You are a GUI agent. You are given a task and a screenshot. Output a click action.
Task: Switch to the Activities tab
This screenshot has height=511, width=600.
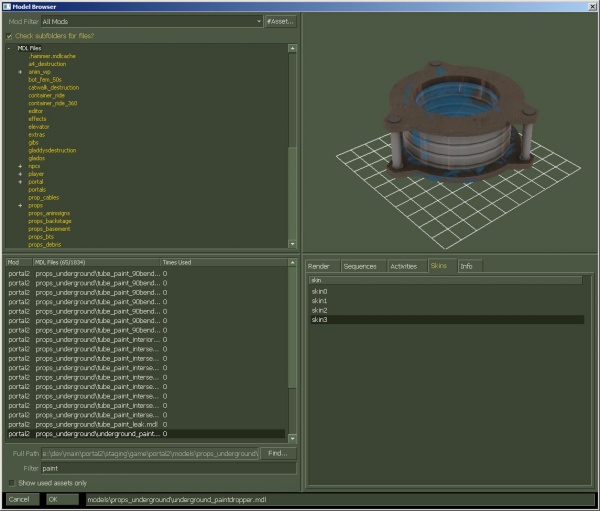click(x=407, y=266)
